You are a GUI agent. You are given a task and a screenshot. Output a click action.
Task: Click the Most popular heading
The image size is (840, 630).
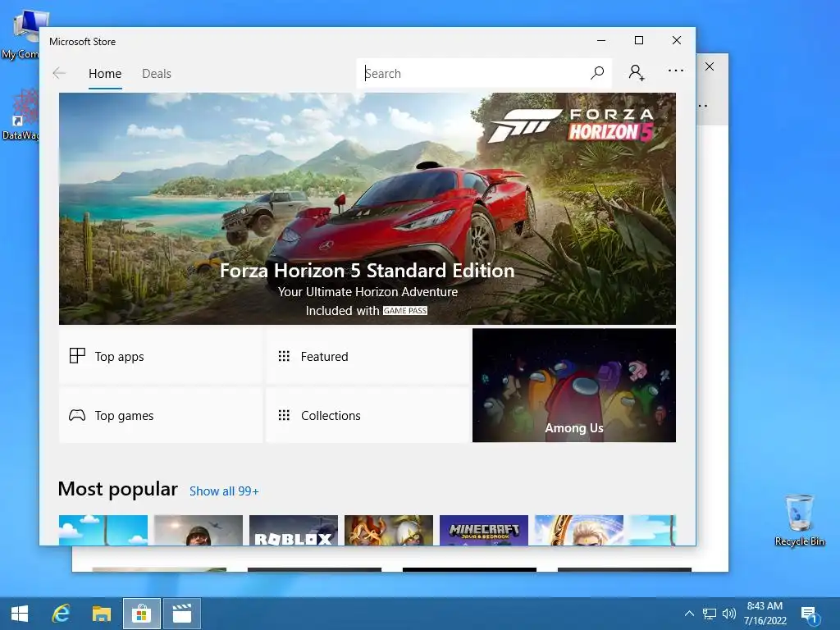tap(117, 489)
